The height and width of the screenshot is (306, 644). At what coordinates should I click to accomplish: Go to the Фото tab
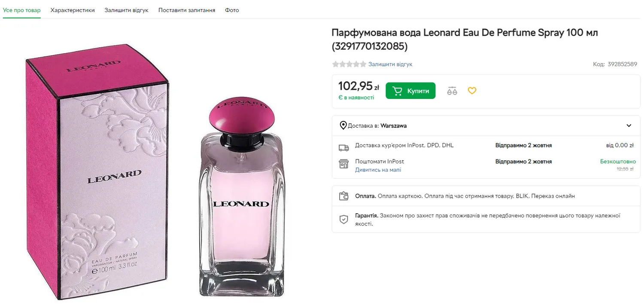(x=232, y=10)
